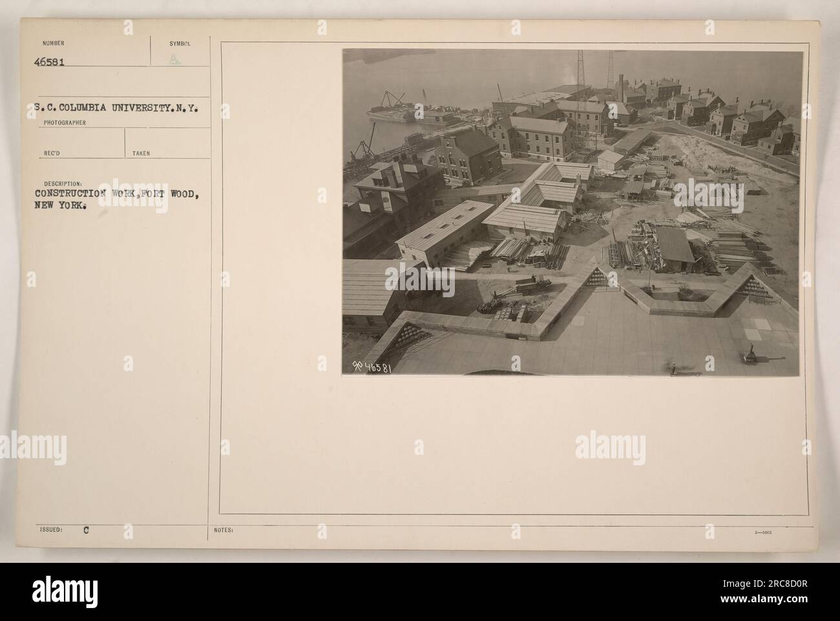840x621 pixels.
Task: Click the aerial photograph of Fort Wood
Action: click(573, 213)
